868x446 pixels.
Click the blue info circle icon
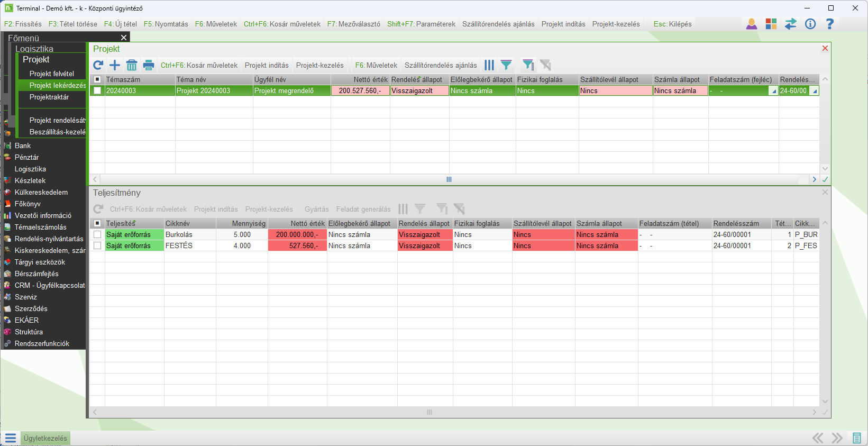(810, 24)
